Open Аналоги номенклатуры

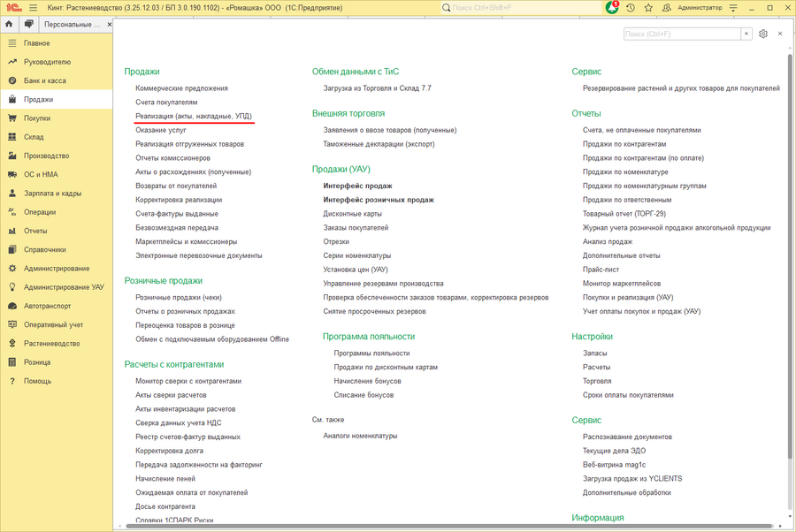[360, 436]
